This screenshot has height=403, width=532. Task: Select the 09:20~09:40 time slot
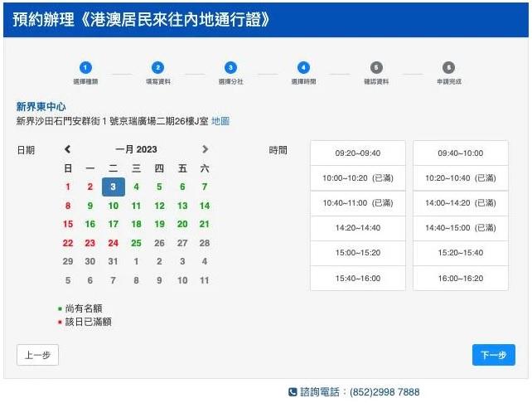pyautogui.click(x=358, y=153)
